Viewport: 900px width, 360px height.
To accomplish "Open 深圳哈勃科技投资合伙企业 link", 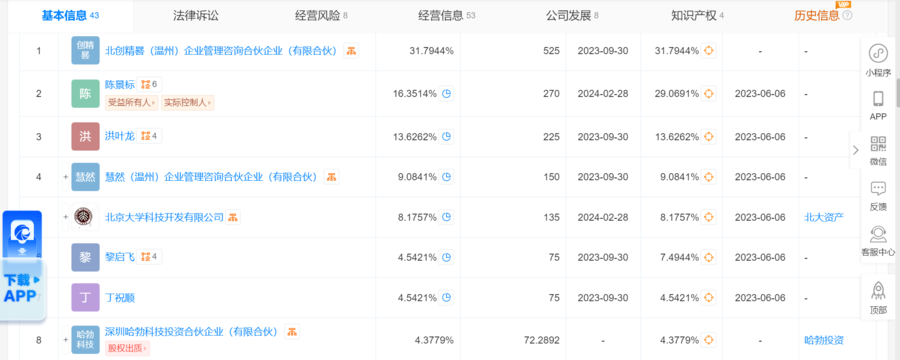I will click(x=192, y=331).
